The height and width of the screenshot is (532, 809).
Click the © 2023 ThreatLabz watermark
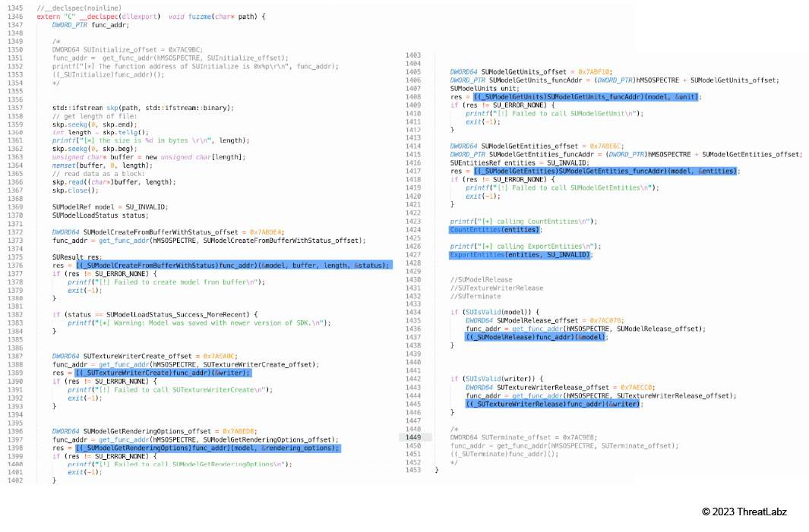pos(744,512)
